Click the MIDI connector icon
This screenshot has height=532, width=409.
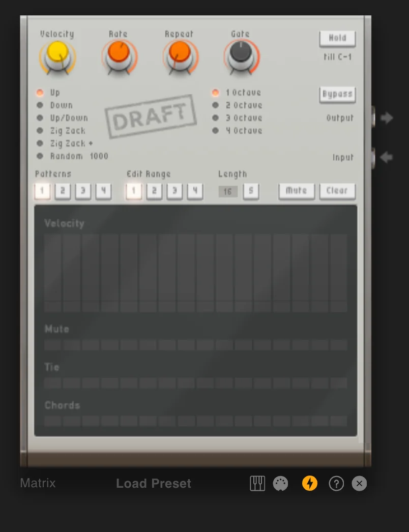tap(281, 483)
